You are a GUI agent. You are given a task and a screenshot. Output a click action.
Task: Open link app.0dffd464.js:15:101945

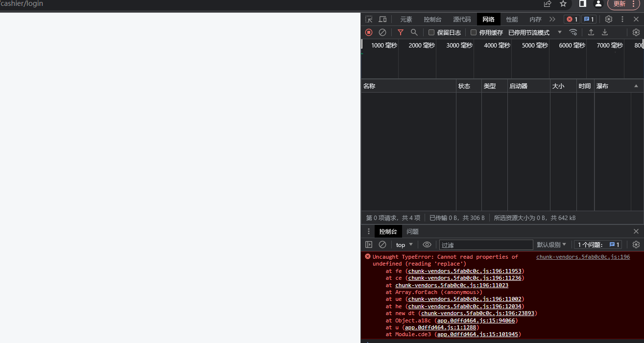click(477, 334)
